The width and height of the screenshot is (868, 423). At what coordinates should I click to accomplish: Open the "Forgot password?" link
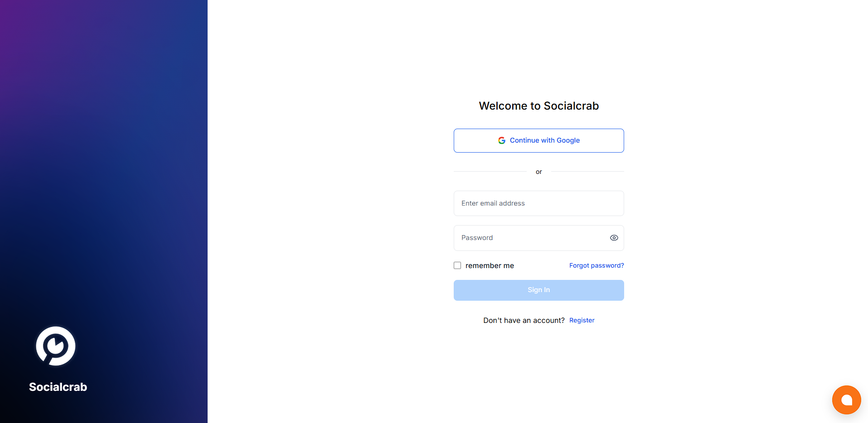point(596,265)
